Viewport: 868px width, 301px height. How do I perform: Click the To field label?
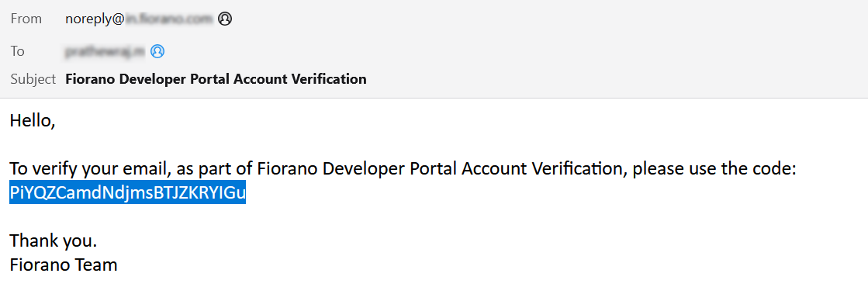(x=18, y=51)
